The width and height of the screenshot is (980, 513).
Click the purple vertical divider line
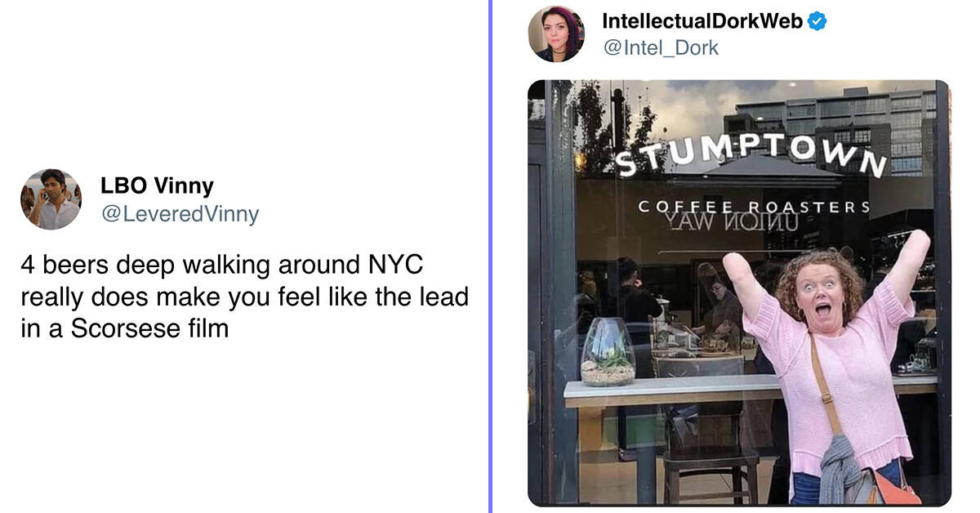tap(490, 256)
